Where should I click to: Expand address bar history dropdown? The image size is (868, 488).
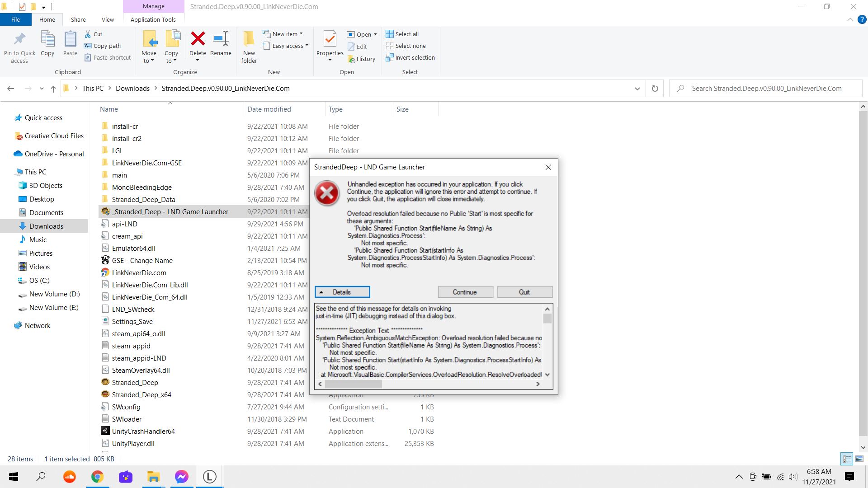(x=637, y=89)
